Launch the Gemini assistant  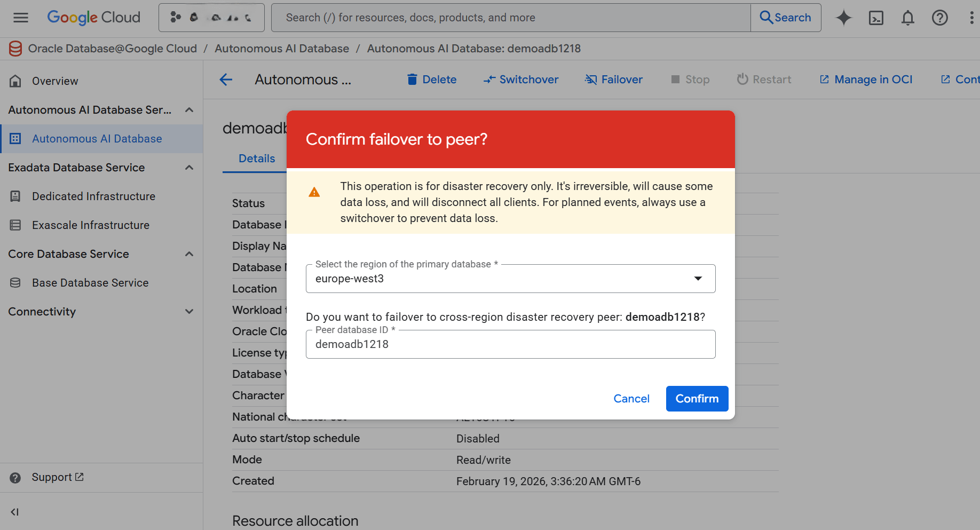click(x=844, y=18)
